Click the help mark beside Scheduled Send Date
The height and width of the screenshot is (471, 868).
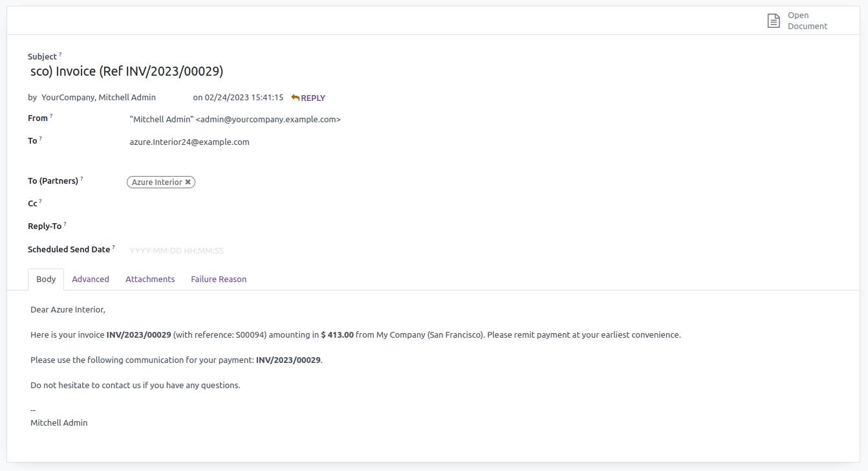click(114, 246)
